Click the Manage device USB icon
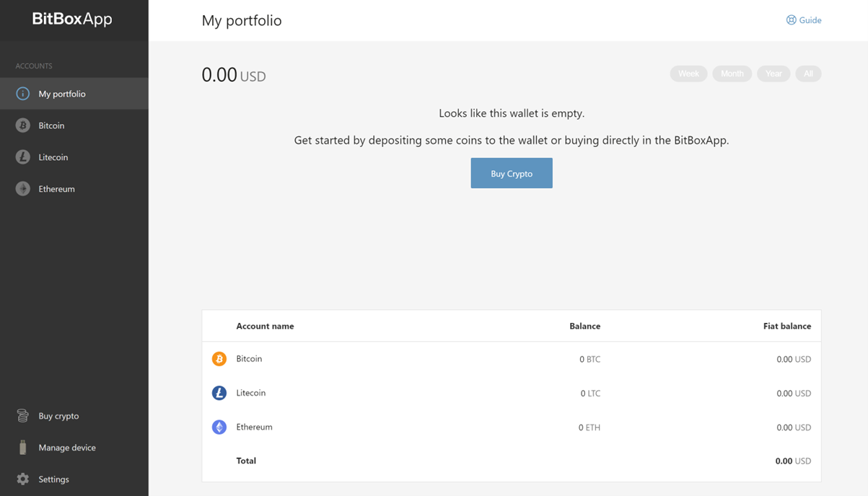Viewport: 868px width, 496px height. (22, 448)
